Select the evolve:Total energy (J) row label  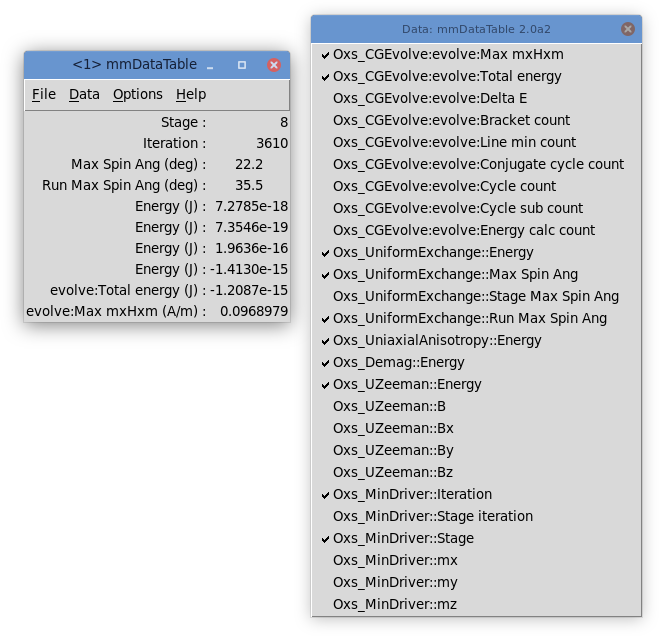click(128, 290)
